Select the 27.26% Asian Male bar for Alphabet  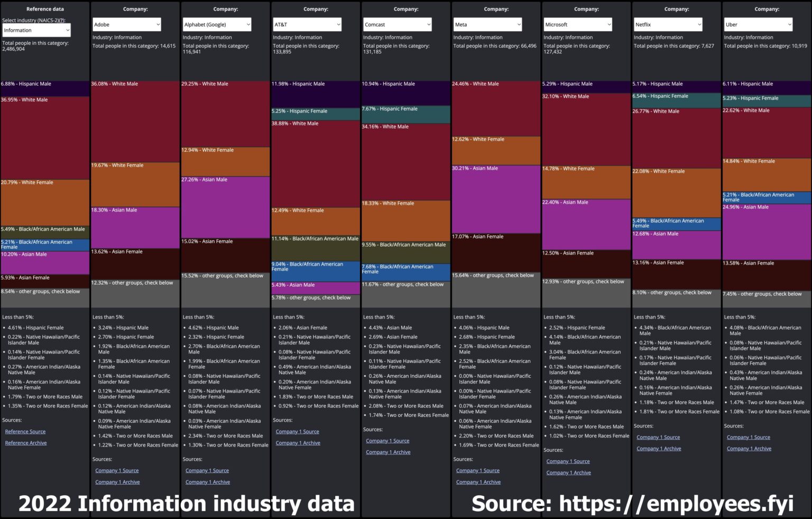click(226, 207)
